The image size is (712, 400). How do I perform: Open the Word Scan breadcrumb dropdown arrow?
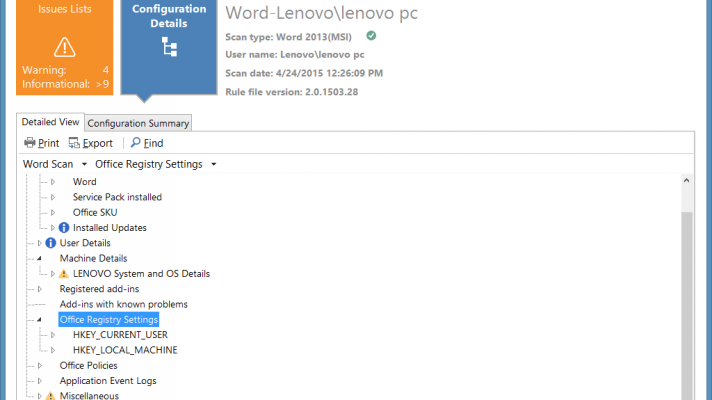[x=84, y=164]
